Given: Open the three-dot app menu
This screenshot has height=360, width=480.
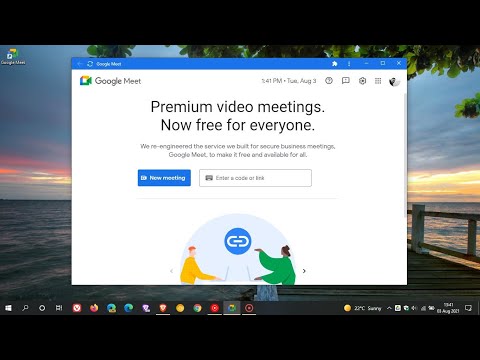Looking at the screenshot, I should pos(349,64).
